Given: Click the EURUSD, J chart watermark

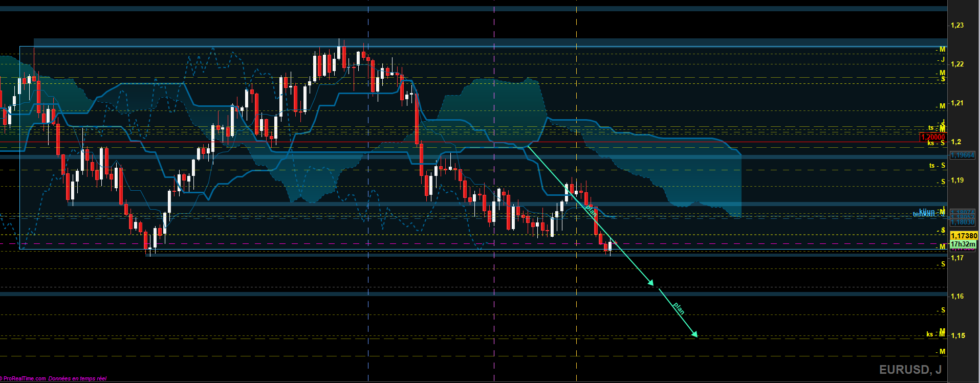Looking at the screenshot, I should tap(910, 370).
